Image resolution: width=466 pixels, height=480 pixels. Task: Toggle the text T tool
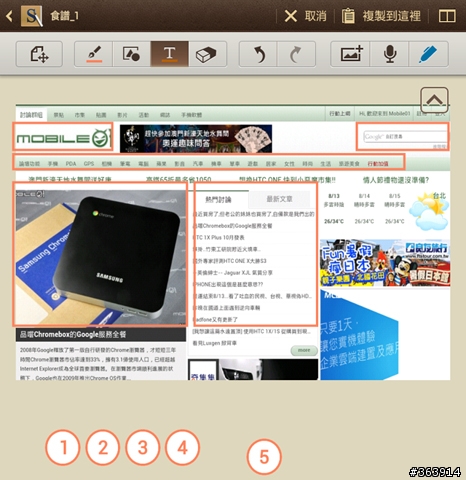(170, 54)
